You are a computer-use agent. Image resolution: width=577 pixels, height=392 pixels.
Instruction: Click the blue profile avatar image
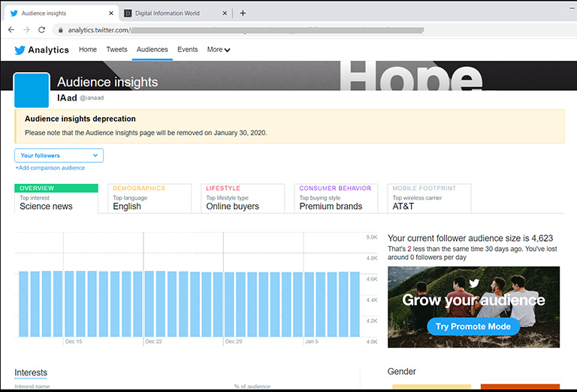[x=32, y=91]
